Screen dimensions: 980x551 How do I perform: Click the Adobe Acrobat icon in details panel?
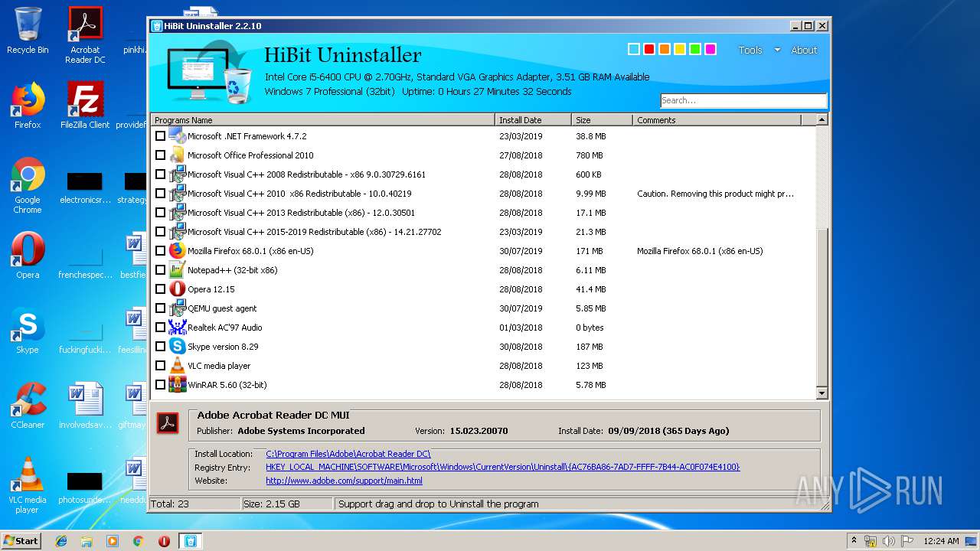pos(168,423)
